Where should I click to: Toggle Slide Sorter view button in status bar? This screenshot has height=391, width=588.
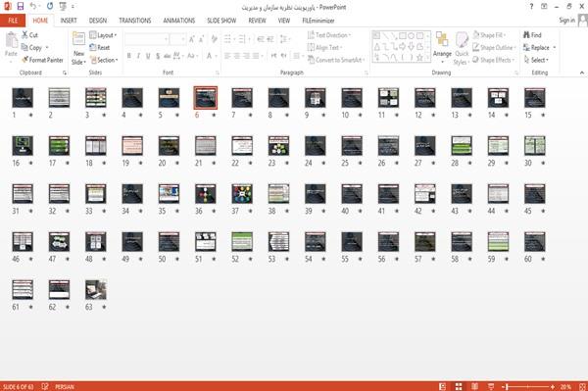[459, 386]
